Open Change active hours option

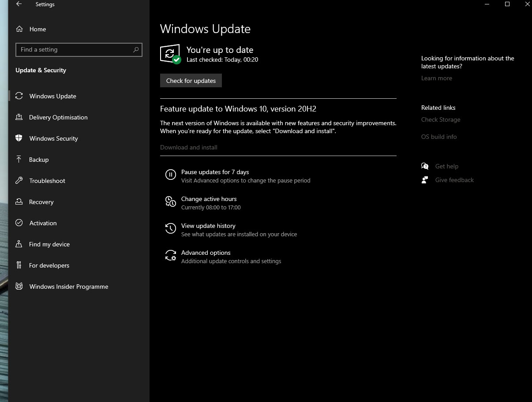pos(209,199)
